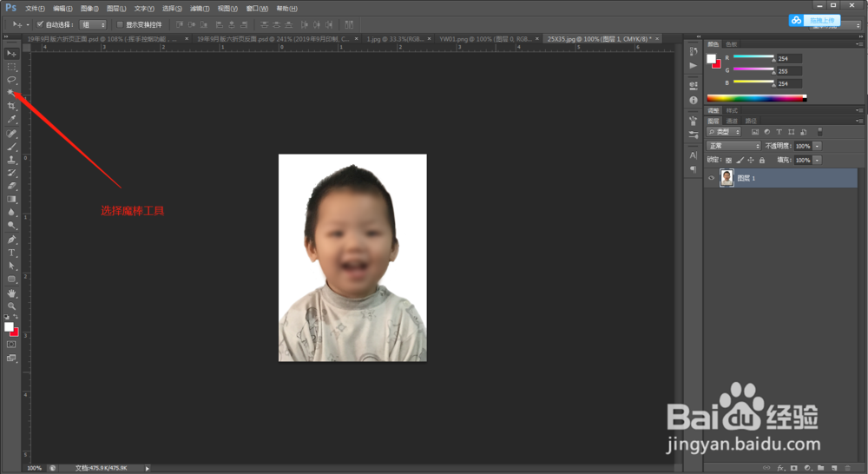
Task: Select the Magic Wand tool
Action: point(11,93)
